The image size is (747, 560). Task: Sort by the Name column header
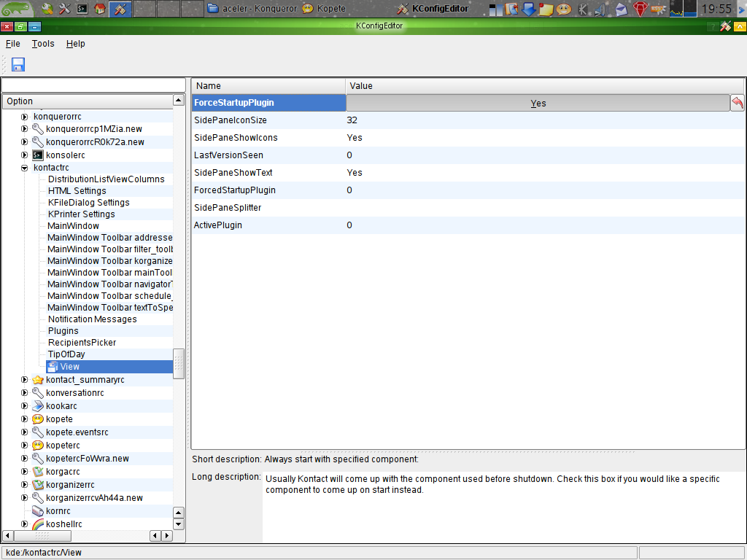pyautogui.click(x=268, y=86)
